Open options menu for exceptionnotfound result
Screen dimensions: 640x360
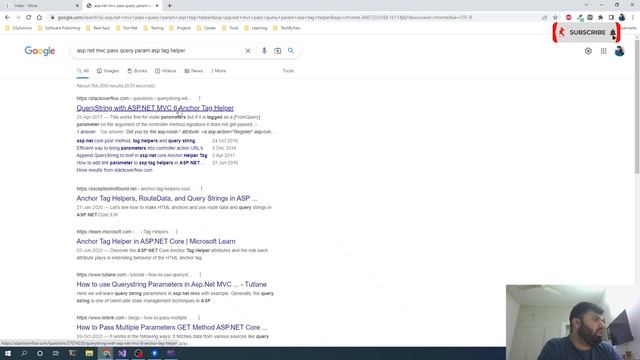pyautogui.click(x=201, y=189)
